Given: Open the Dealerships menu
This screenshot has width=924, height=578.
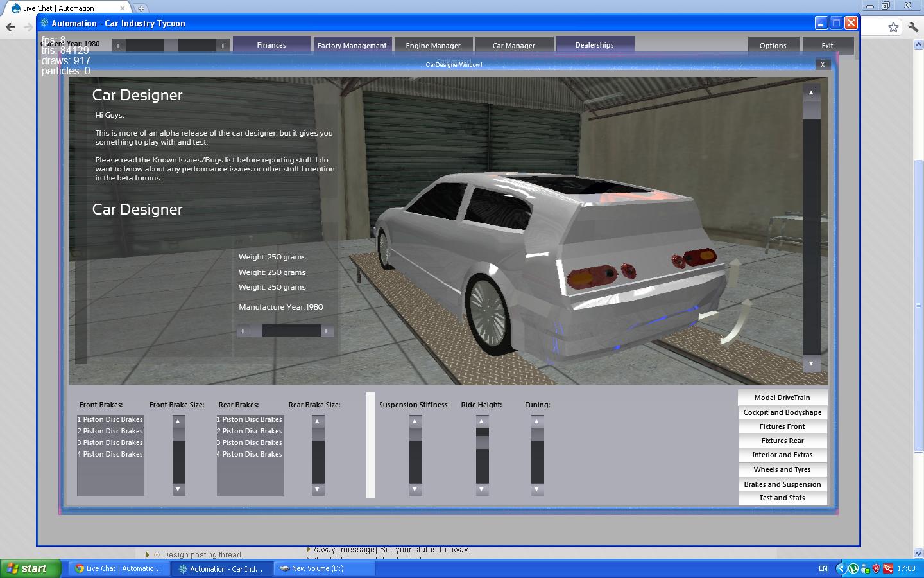Looking at the screenshot, I should [595, 45].
